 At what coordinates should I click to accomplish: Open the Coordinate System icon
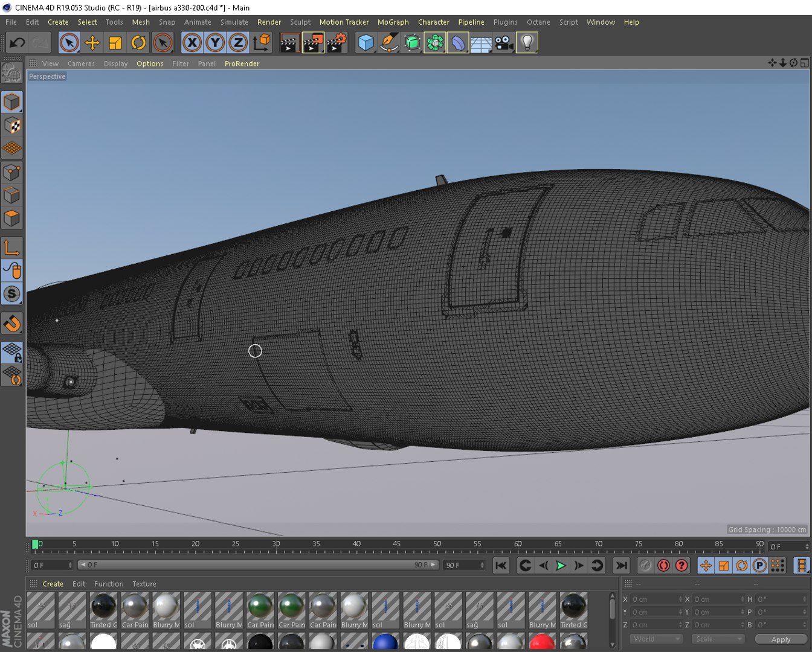[262, 42]
